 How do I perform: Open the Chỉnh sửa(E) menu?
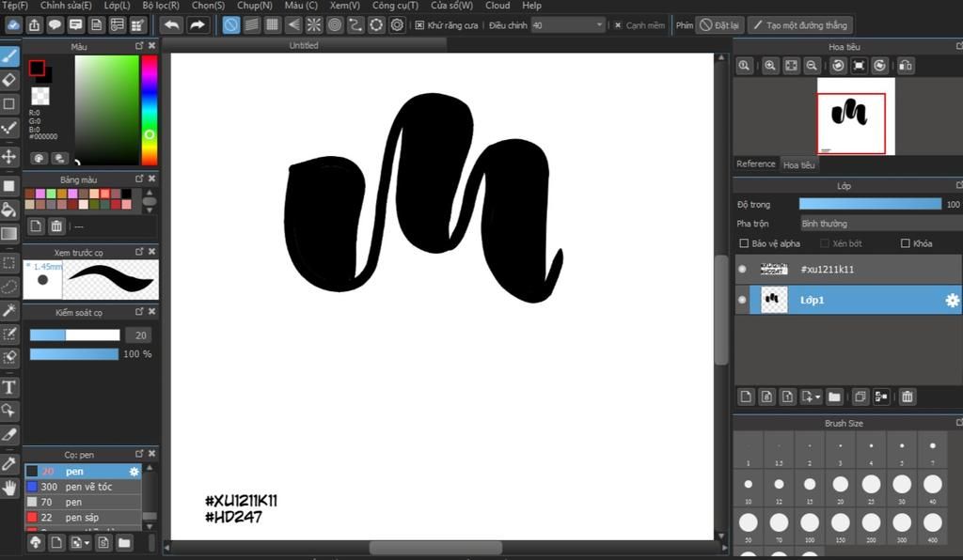click(x=66, y=6)
